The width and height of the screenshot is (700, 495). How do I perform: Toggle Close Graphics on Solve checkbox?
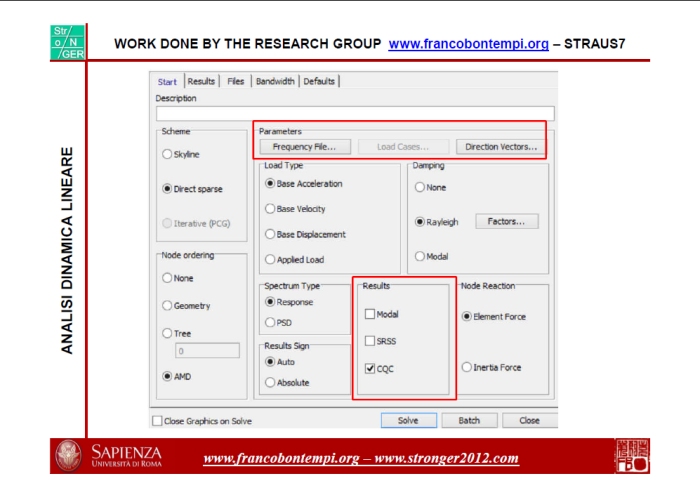pos(157,421)
